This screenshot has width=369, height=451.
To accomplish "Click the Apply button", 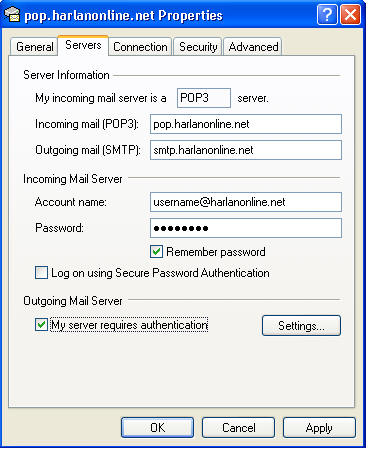I will [319, 428].
